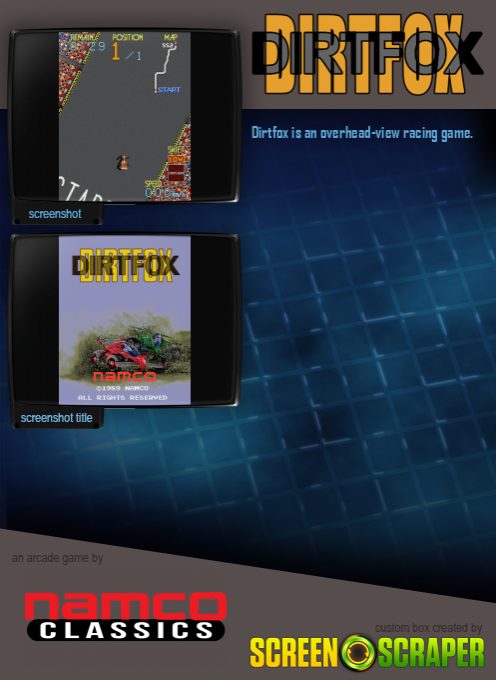Click the red namco logo in title screenshot
Screen dimensions: 496x680
pyautogui.click(x=125, y=376)
